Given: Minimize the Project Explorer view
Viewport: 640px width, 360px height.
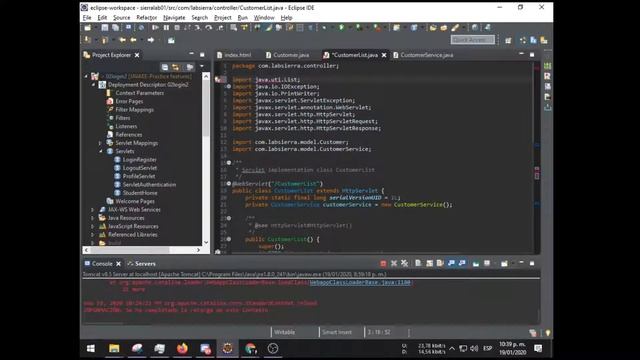Looking at the screenshot, I should click(191, 54).
